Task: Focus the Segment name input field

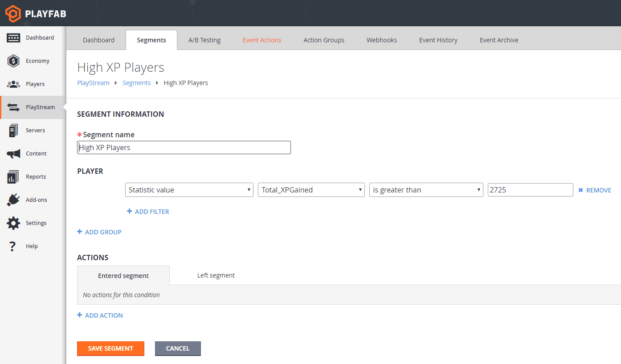Action: [x=184, y=147]
